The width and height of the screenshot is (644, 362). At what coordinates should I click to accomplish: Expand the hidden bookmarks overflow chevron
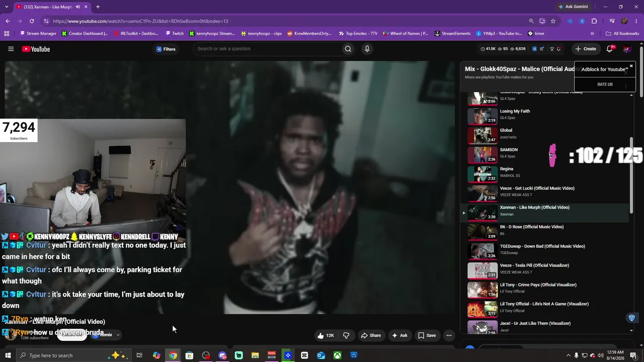(592, 34)
